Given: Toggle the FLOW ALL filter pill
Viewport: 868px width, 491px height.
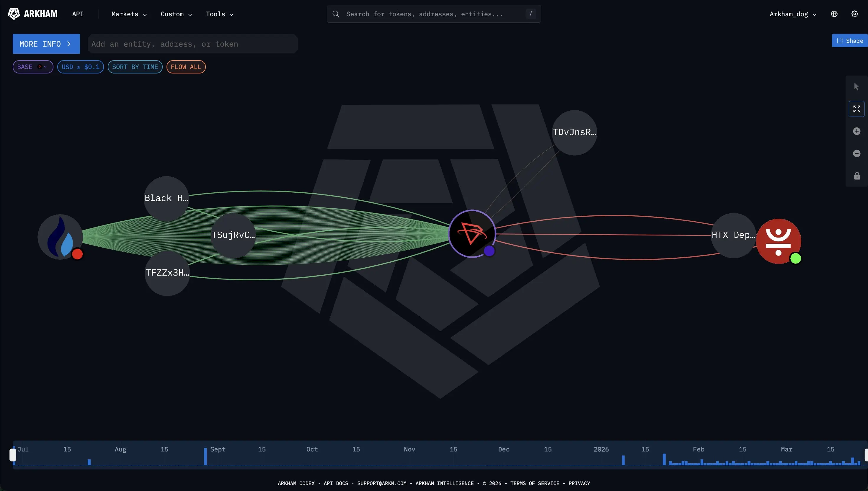Looking at the screenshot, I should coord(185,67).
